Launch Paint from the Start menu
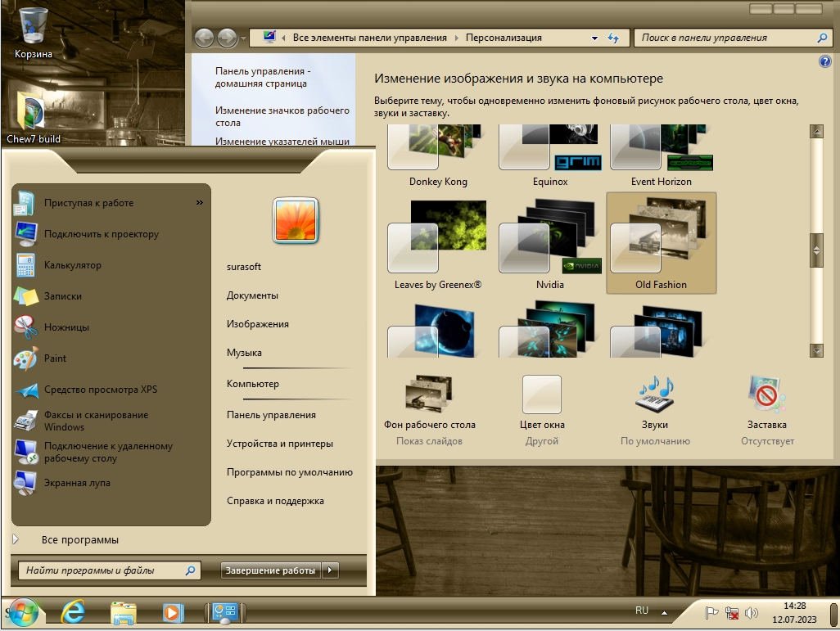 (x=56, y=358)
